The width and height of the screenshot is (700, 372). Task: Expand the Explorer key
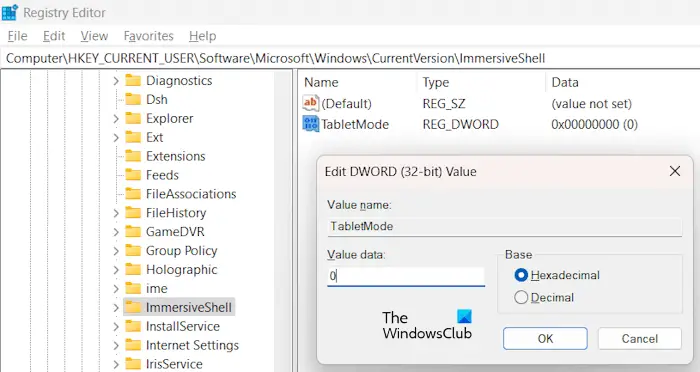116,118
